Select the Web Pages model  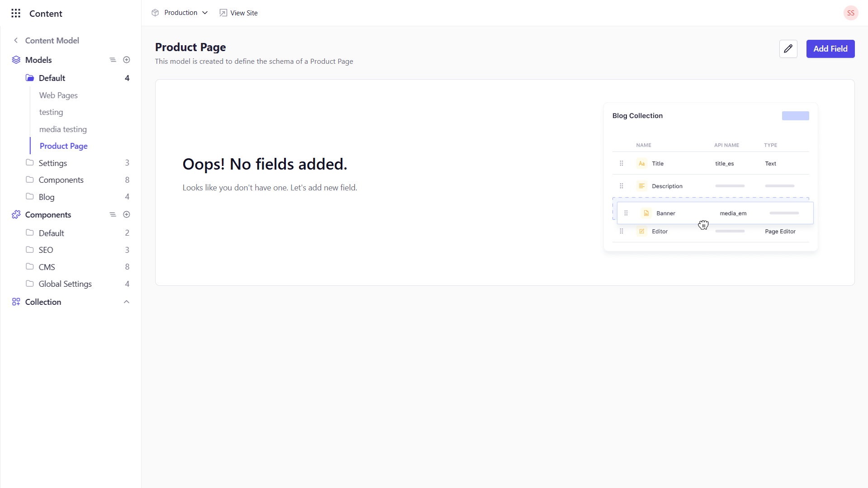(x=58, y=95)
